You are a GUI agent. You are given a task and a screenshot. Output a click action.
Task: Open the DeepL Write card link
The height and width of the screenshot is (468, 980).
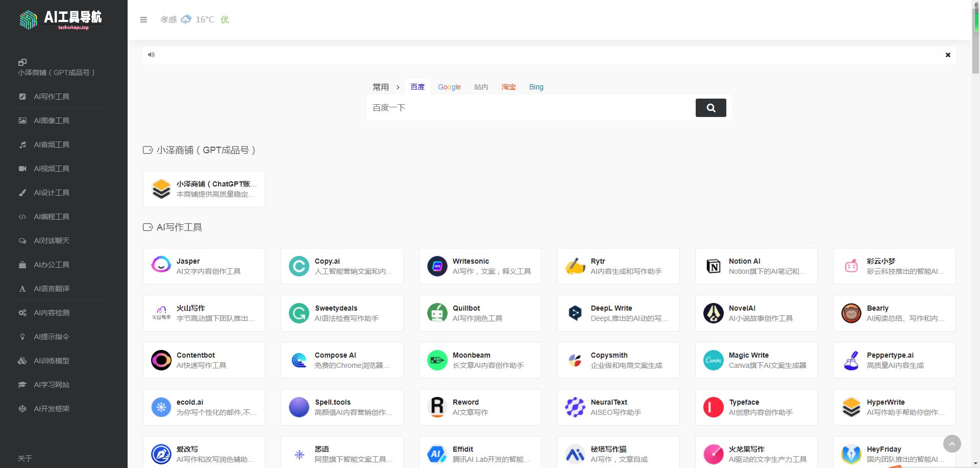[618, 313]
